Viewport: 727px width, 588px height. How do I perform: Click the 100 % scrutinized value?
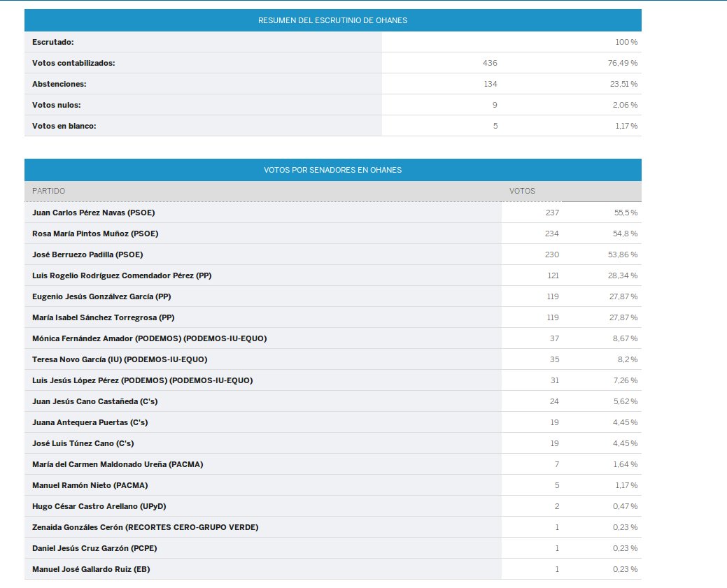point(626,42)
